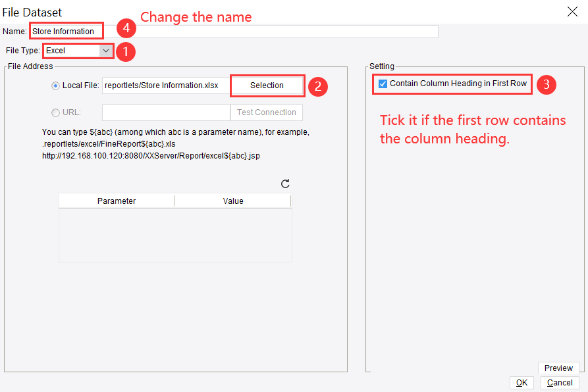This screenshot has width=588, height=392.
Task: Select the URL radio button
Action: tap(55, 112)
